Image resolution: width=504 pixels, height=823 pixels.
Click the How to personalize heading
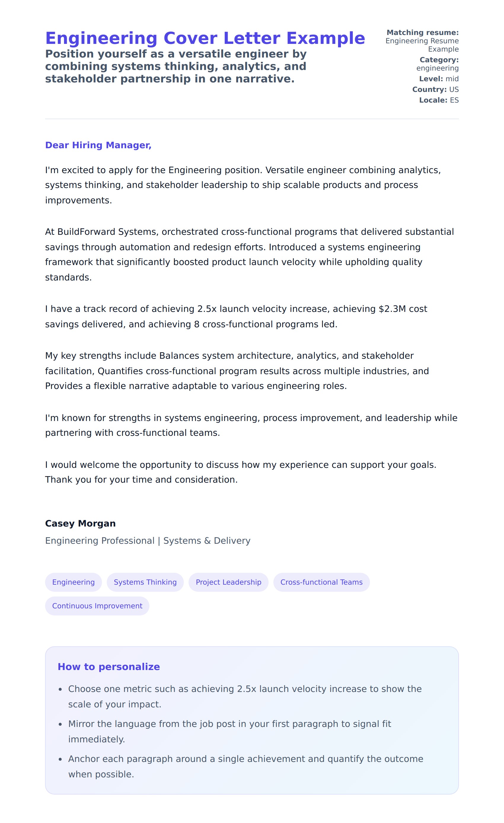[109, 666]
